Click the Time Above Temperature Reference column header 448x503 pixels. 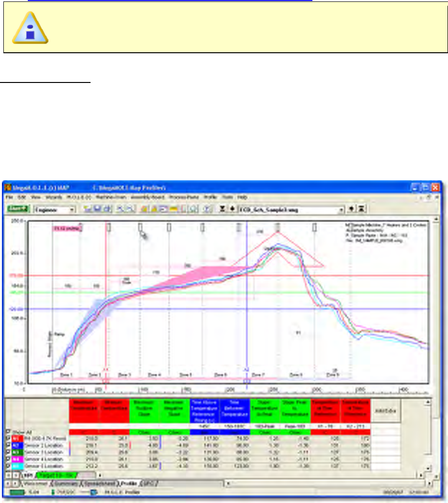pos(205,411)
